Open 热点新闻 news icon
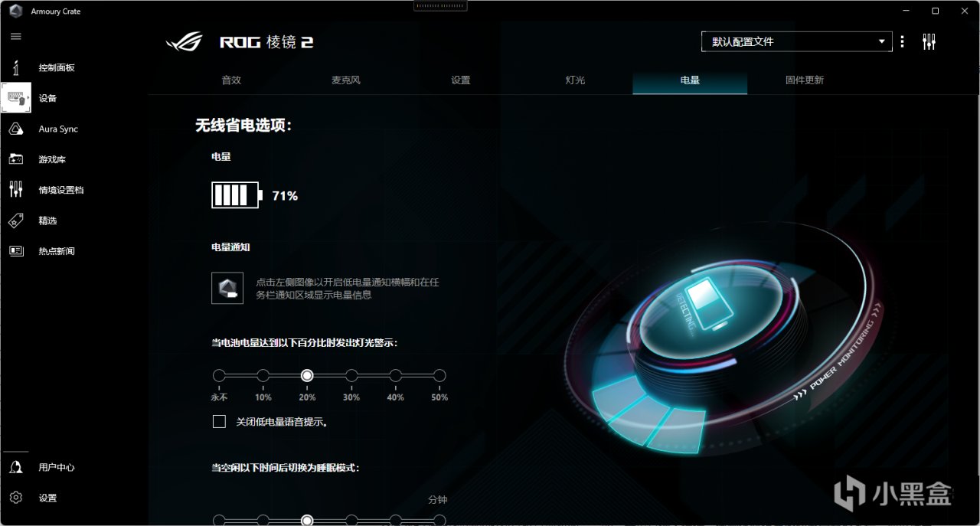This screenshot has height=526, width=980. pyautogui.click(x=15, y=251)
